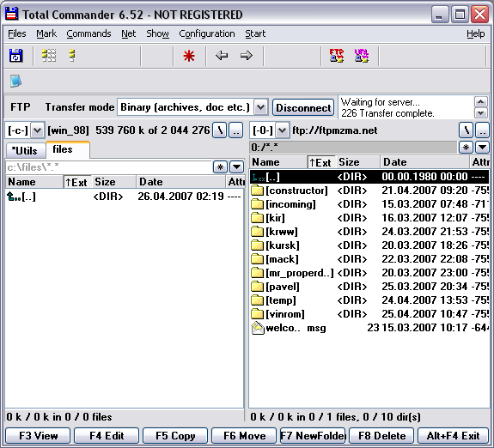The width and height of the screenshot is (494, 448).
Task: Click the F4 Edit button
Action: [x=107, y=436]
